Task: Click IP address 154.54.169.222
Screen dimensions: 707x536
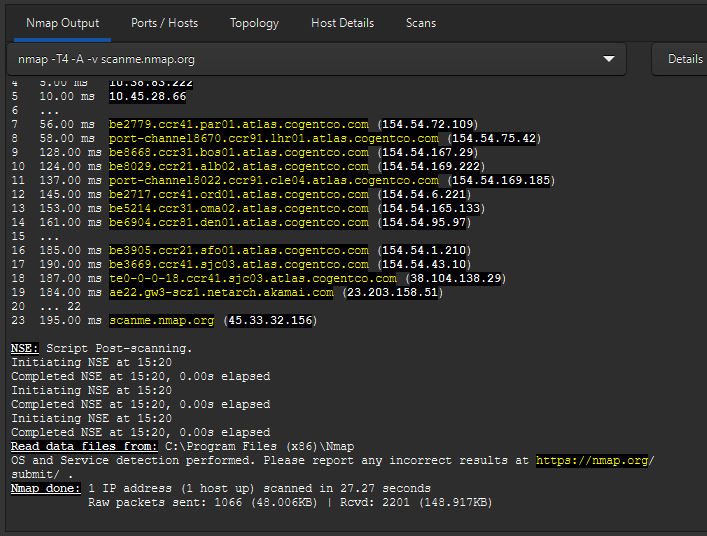Action: click(x=431, y=166)
